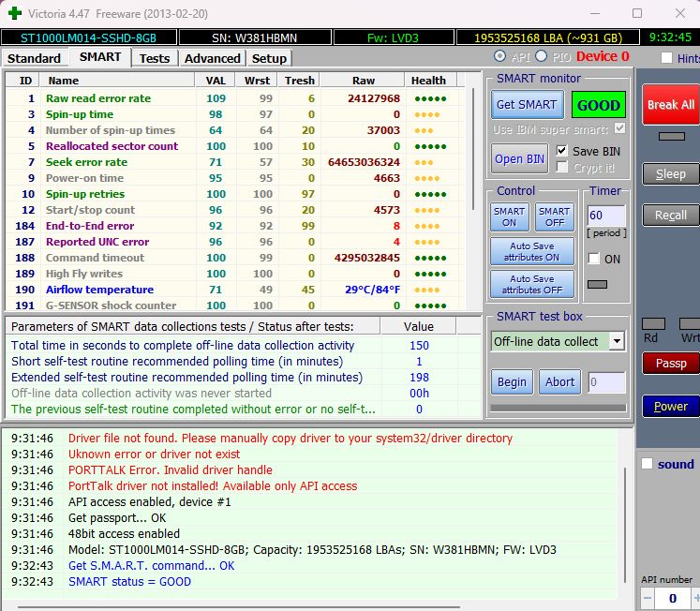Toggle the Crypt it! checkbox

(x=561, y=168)
